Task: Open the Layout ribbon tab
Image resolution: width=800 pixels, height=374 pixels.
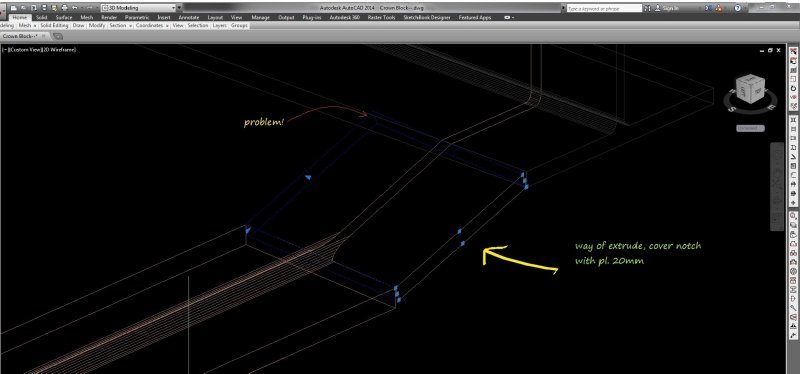Action: click(x=215, y=17)
